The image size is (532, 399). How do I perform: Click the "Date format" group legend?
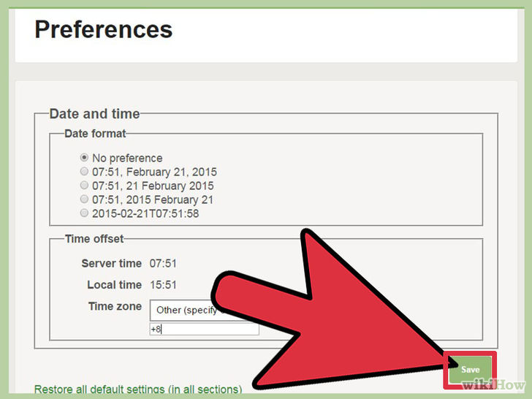pyautogui.click(x=95, y=134)
